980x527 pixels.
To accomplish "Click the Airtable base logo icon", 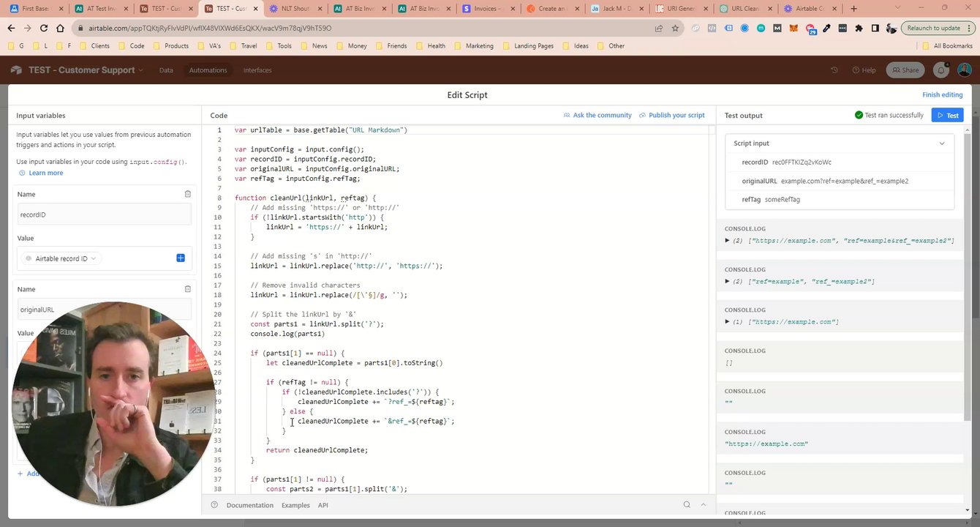I will (16, 70).
